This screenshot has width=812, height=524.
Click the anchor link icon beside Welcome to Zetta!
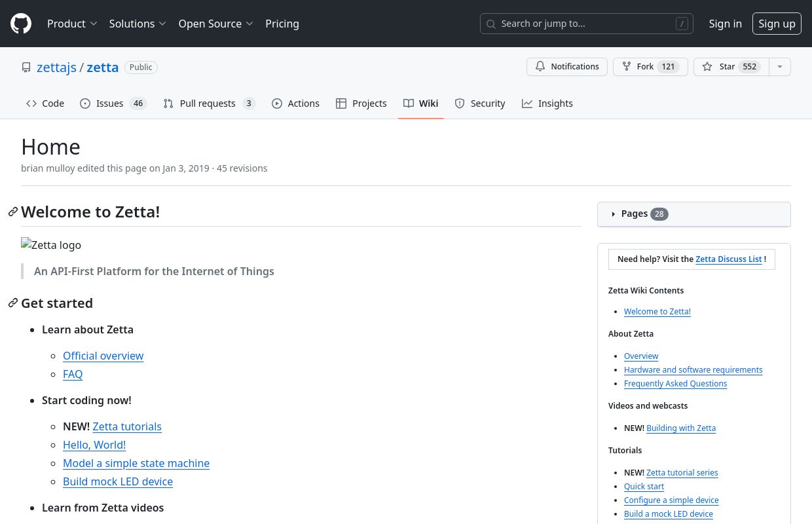click(x=13, y=212)
